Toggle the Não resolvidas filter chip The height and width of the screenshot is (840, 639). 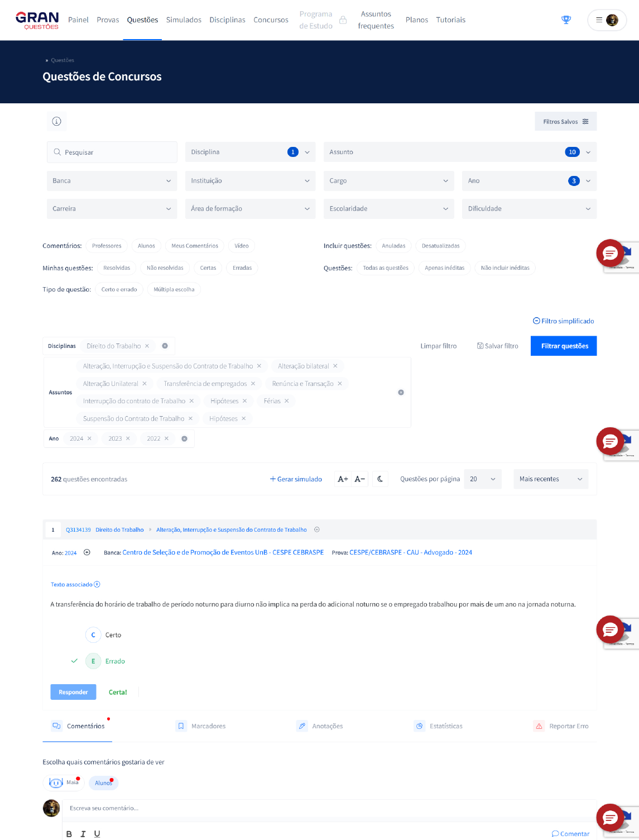pos(165,268)
